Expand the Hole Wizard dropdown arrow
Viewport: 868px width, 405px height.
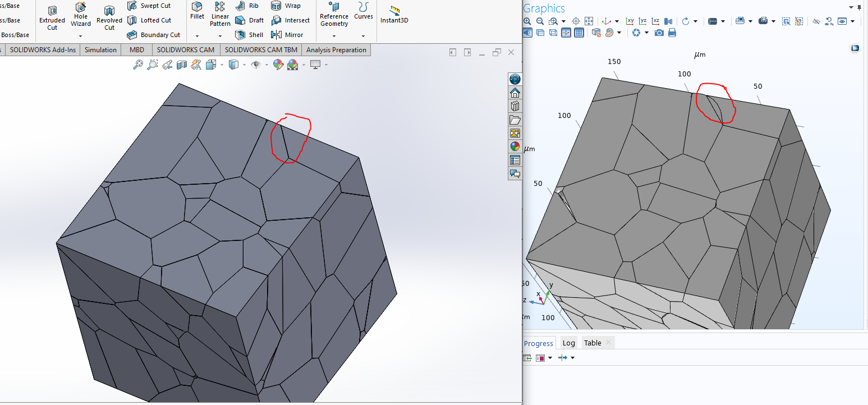click(81, 36)
